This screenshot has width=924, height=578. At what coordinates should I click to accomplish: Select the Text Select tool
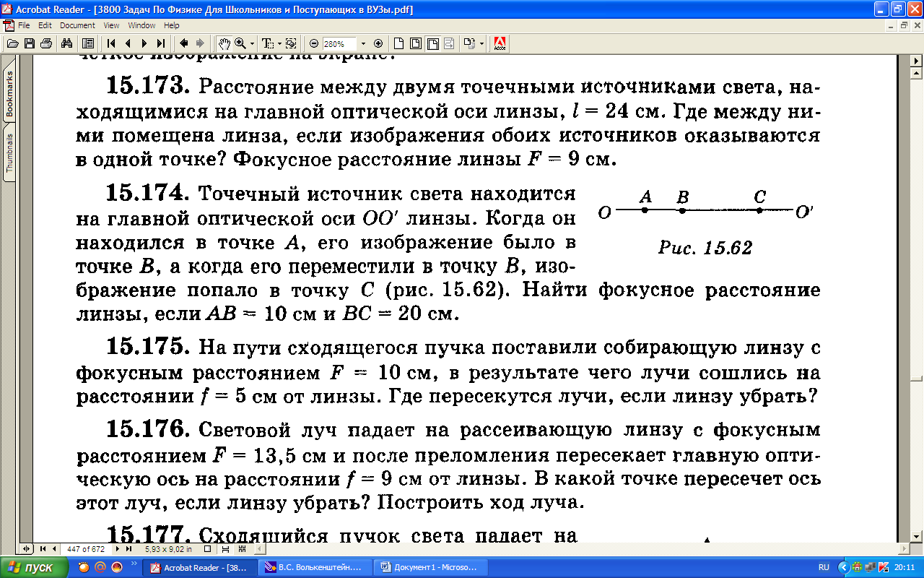[267, 43]
